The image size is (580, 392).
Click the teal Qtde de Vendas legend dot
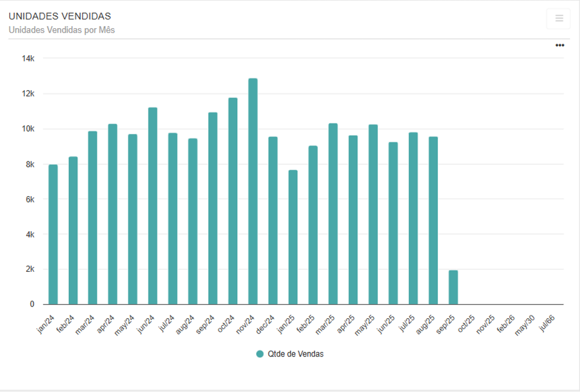(x=260, y=354)
